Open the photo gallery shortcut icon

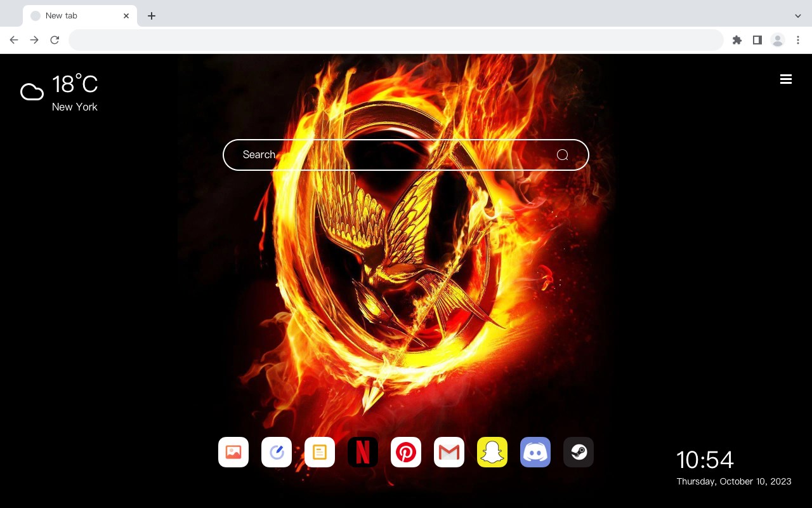(x=233, y=452)
